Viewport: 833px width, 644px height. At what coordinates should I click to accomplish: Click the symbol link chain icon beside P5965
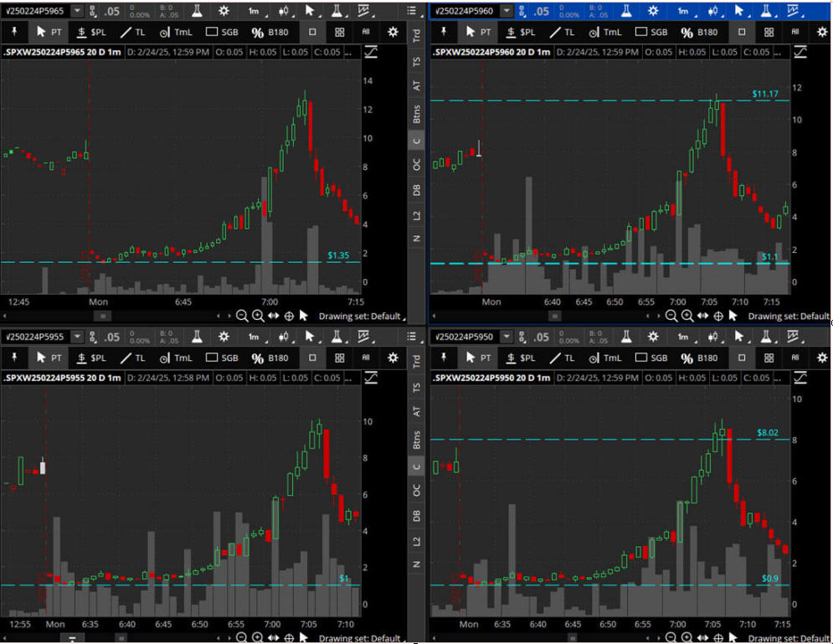tap(93, 11)
